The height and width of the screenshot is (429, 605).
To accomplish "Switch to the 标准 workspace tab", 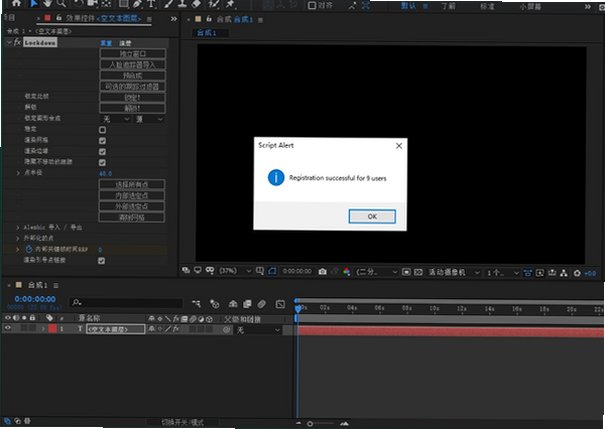I will point(487,7).
